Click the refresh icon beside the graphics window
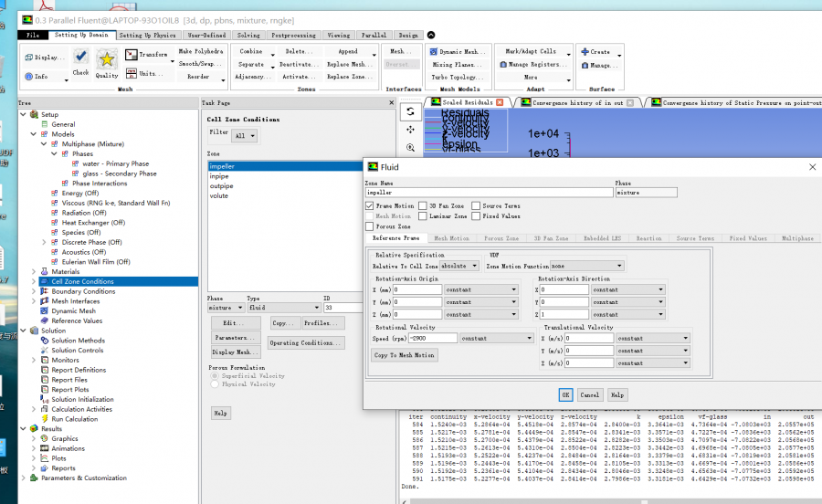The image size is (822, 504). tap(411, 111)
